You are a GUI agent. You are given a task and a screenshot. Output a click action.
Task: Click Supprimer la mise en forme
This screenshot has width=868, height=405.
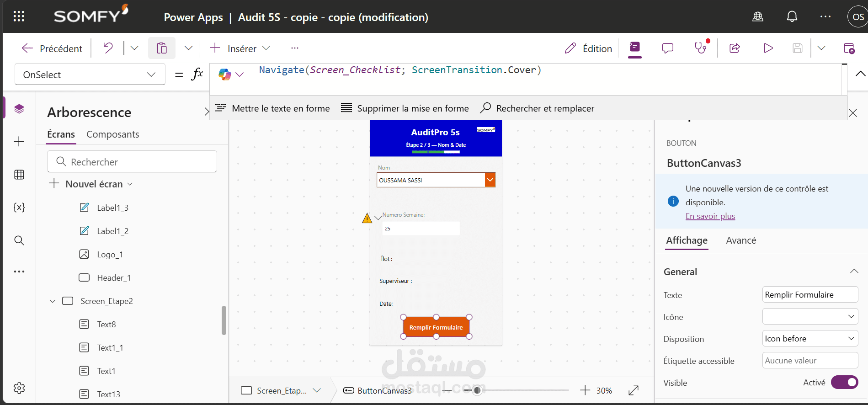[x=405, y=108]
